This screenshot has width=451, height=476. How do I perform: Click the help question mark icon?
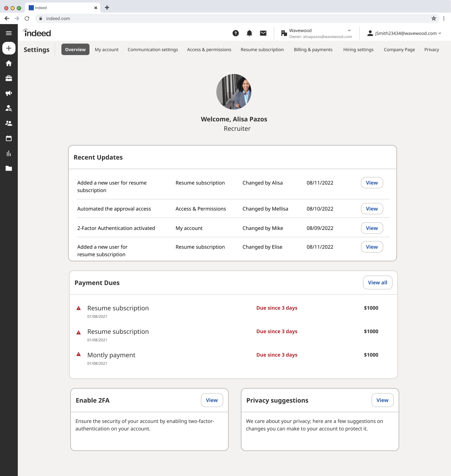(x=236, y=33)
